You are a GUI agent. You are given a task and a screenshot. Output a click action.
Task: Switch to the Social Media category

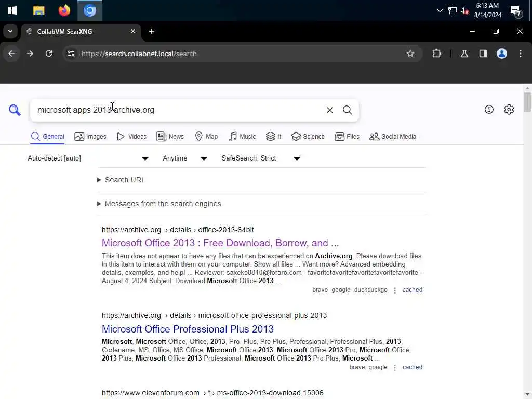click(393, 137)
